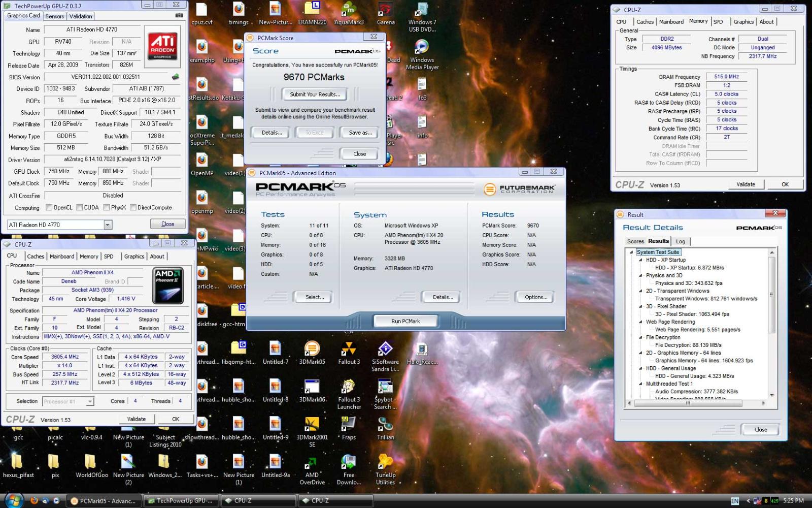Click the Windows Start orb
Viewport: 812px width, 508px height.
[x=13, y=500]
